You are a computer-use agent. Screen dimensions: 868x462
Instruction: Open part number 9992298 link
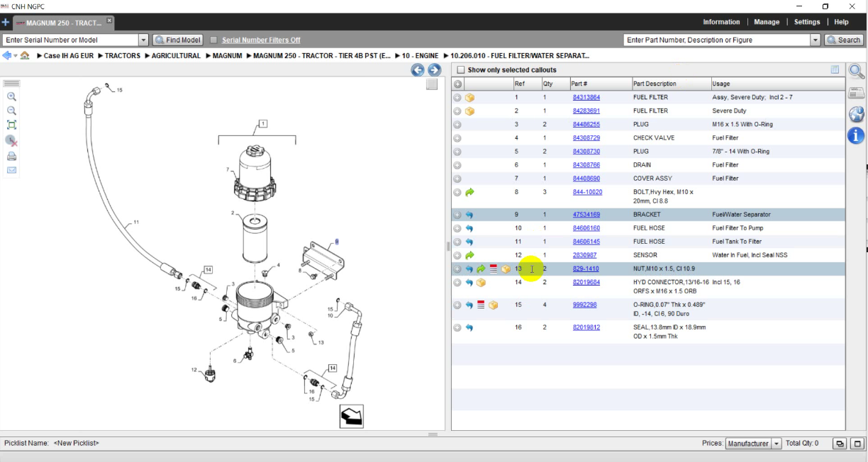tap(584, 305)
